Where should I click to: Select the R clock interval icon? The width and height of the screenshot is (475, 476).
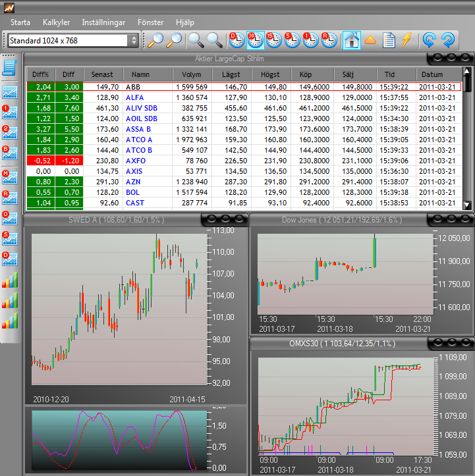(x=329, y=40)
